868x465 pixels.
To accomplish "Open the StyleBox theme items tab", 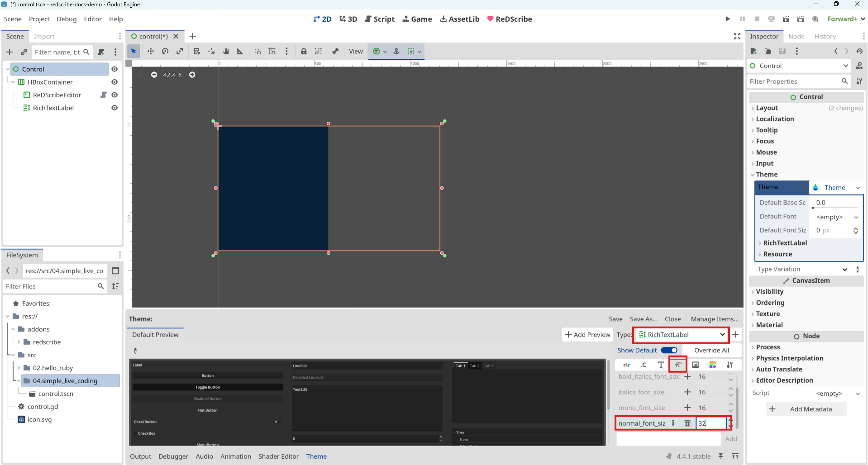I will click(x=713, y=365).
